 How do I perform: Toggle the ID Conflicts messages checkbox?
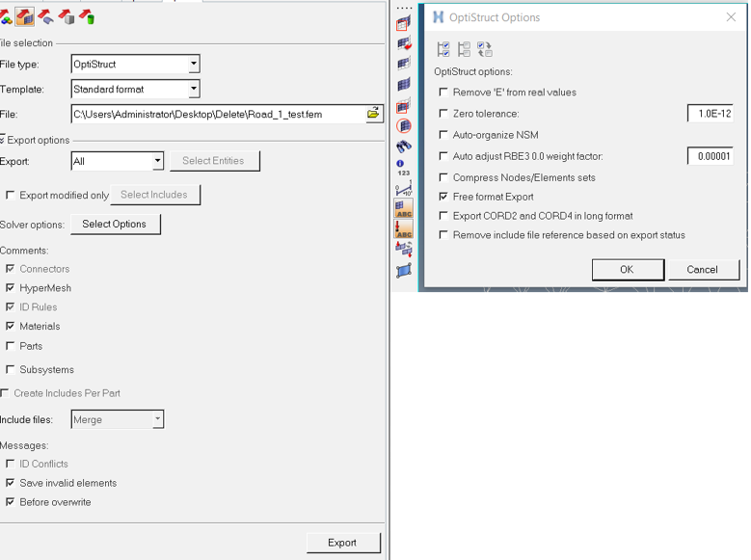[x=10, y=464]
